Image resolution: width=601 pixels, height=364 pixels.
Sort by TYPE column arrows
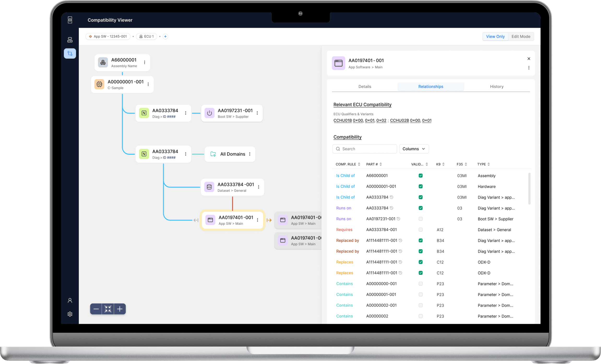489,164
